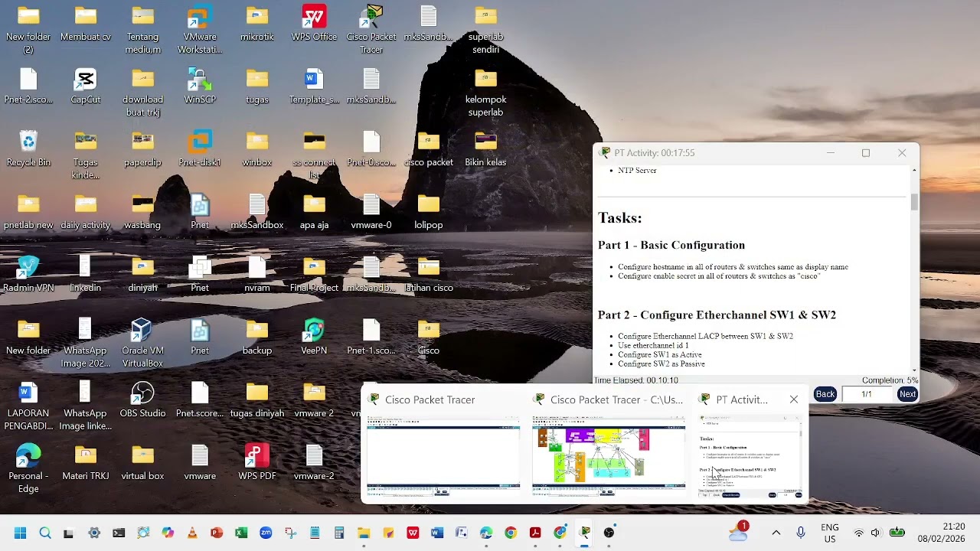Select the latihan cisco folder

coord(429,274)
